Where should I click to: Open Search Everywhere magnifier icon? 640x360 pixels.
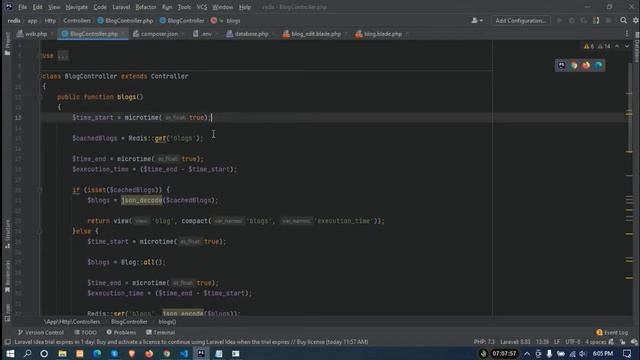(x=623, y=20)
